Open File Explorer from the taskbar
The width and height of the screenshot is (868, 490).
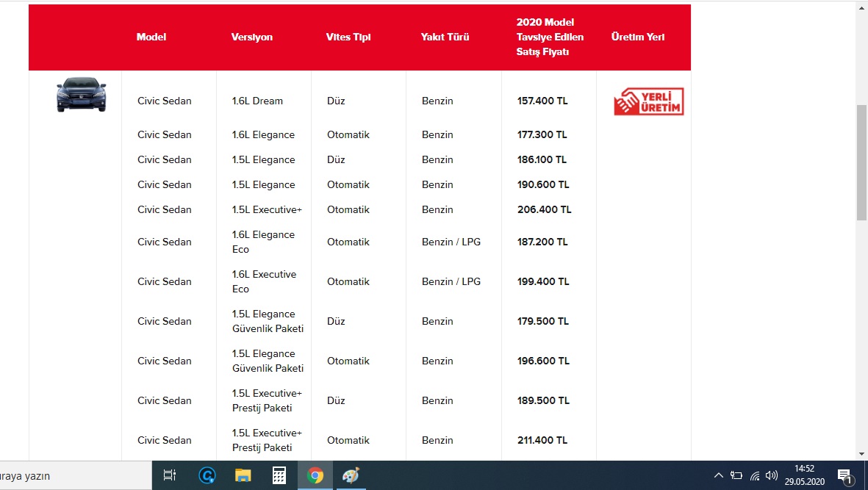pyautogui.click(x=243, y=475)
